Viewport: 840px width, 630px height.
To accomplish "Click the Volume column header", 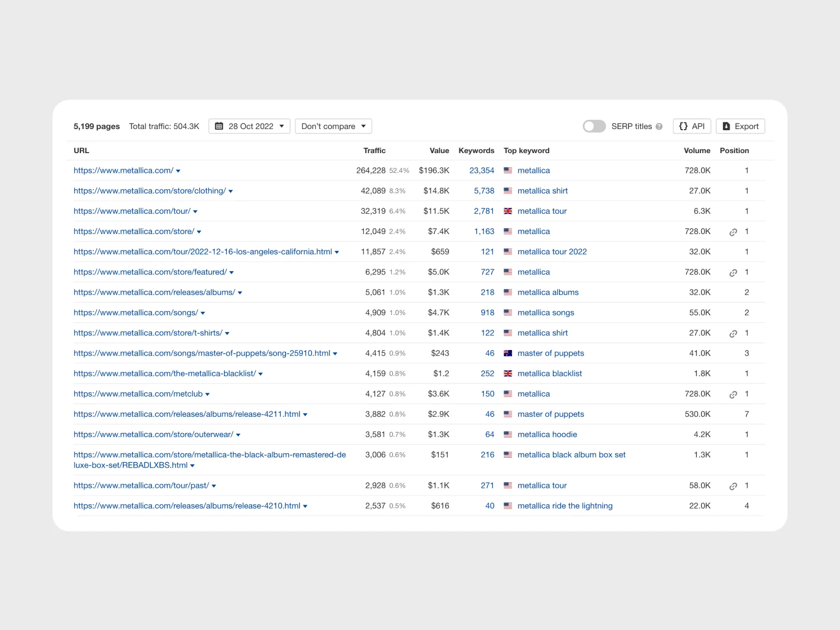I will 697,150.
